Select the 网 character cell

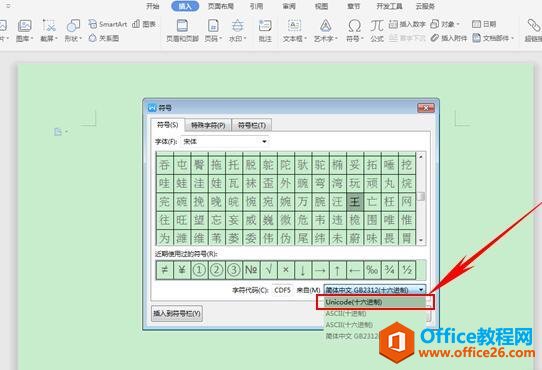click(407, 202)
